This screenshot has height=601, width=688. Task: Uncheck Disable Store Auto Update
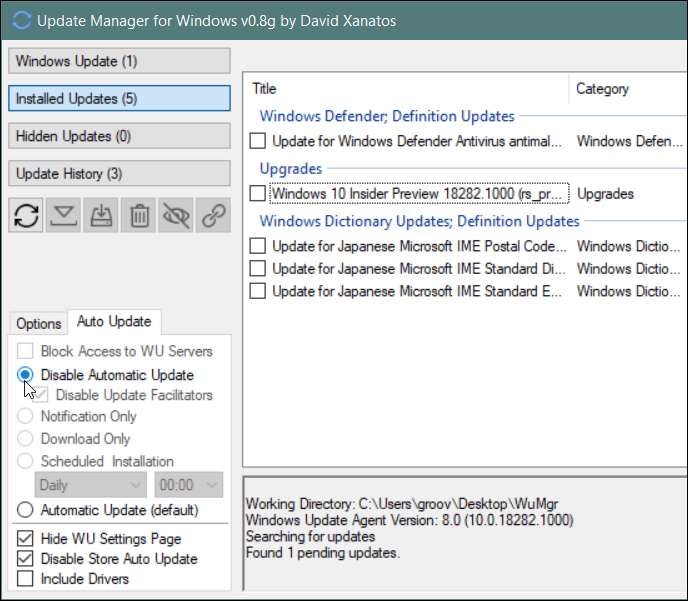point(25,558)
